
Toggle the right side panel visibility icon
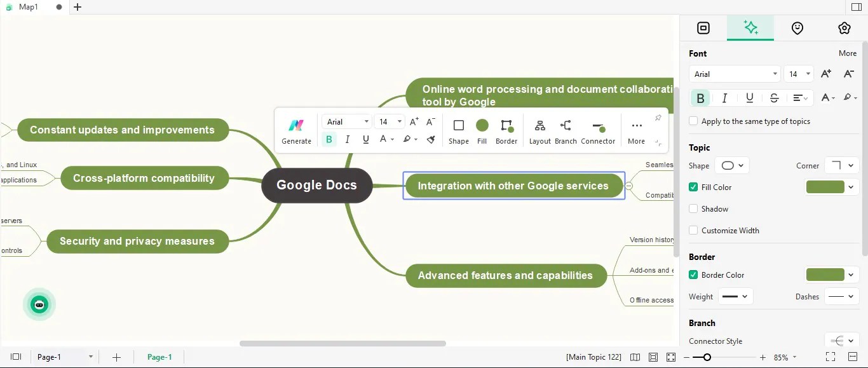tap(856, 7)
